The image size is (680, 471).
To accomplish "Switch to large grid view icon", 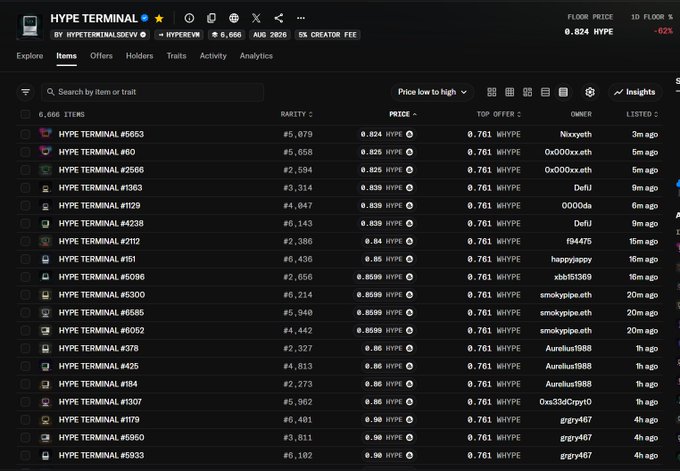I will pos(492,92).
